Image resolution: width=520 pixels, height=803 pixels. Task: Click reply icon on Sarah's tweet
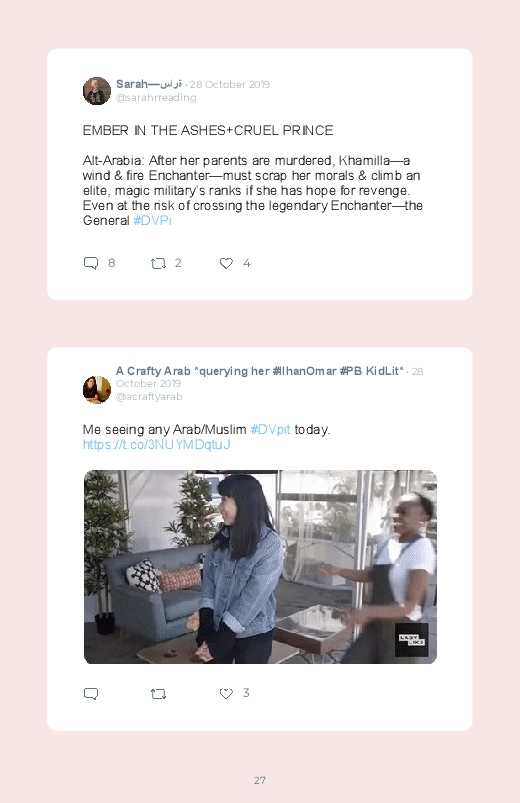click(91, 263)
